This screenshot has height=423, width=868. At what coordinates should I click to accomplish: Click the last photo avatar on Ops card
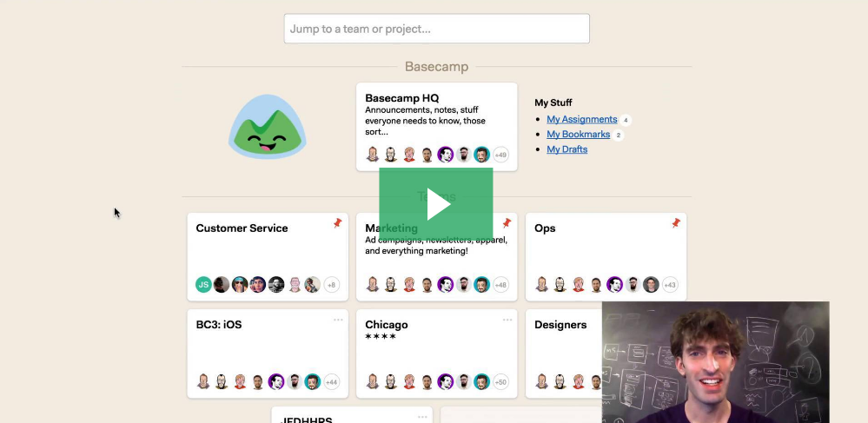point(651,285)
